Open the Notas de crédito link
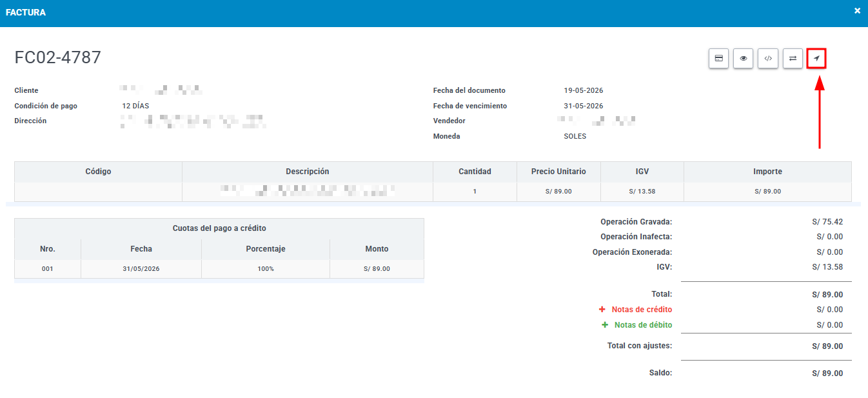The image size is (868, 398). point(642,310)
